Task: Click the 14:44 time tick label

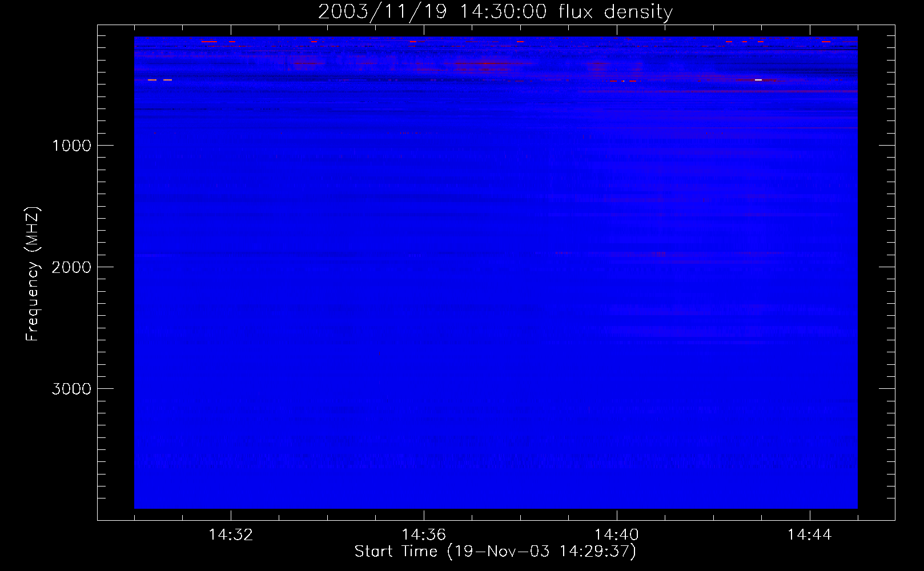Action: point(810,535)
